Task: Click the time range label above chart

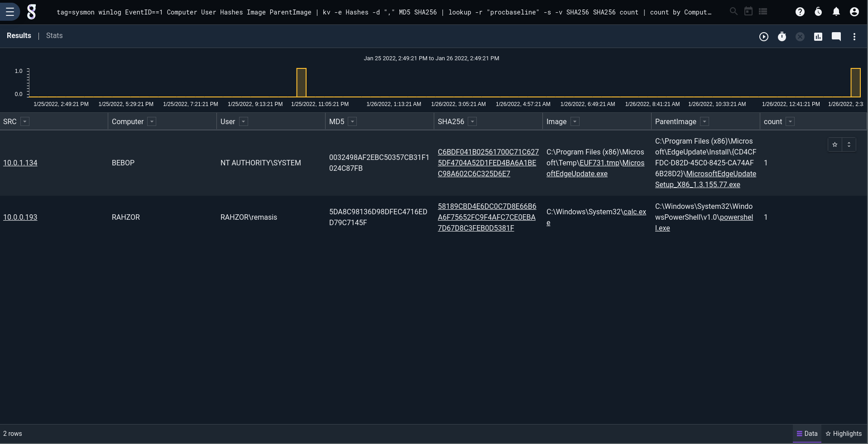Action: tap(432, 58)
